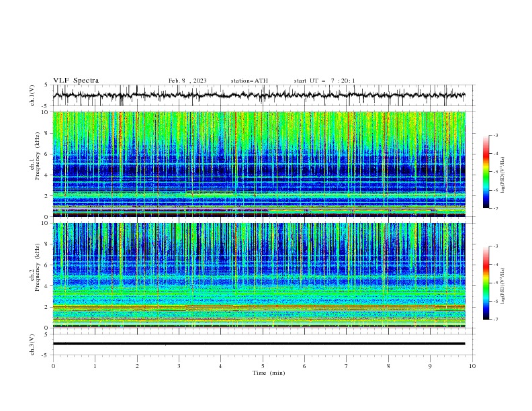Click the 0 tick on the time axis

[53, 366]
